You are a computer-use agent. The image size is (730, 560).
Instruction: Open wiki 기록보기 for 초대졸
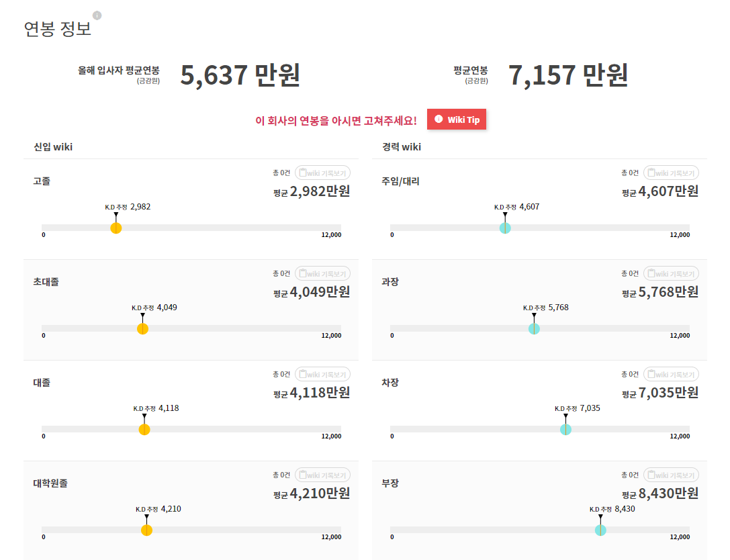322,273
